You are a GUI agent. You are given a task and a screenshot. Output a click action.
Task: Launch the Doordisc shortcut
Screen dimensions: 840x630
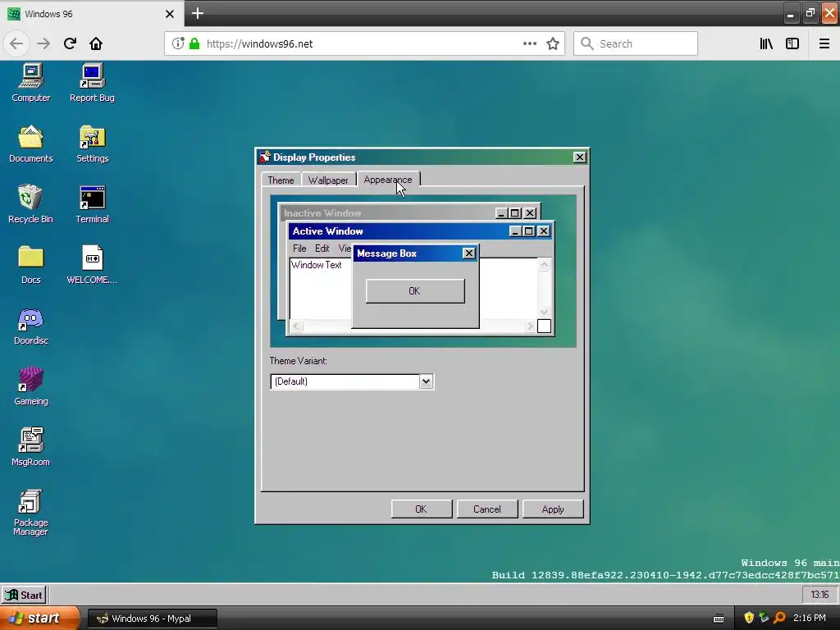[31, 325]
